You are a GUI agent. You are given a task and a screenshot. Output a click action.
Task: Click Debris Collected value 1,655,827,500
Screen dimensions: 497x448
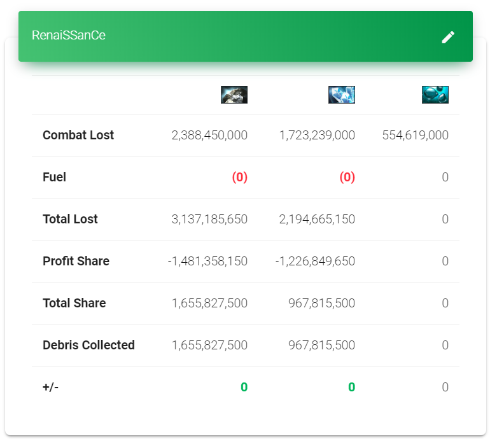click(209, 345)
